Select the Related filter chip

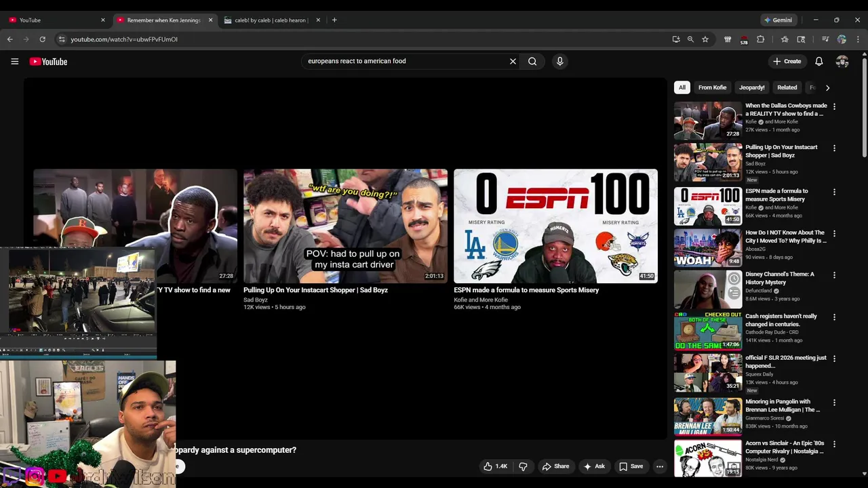click(787, 87)
